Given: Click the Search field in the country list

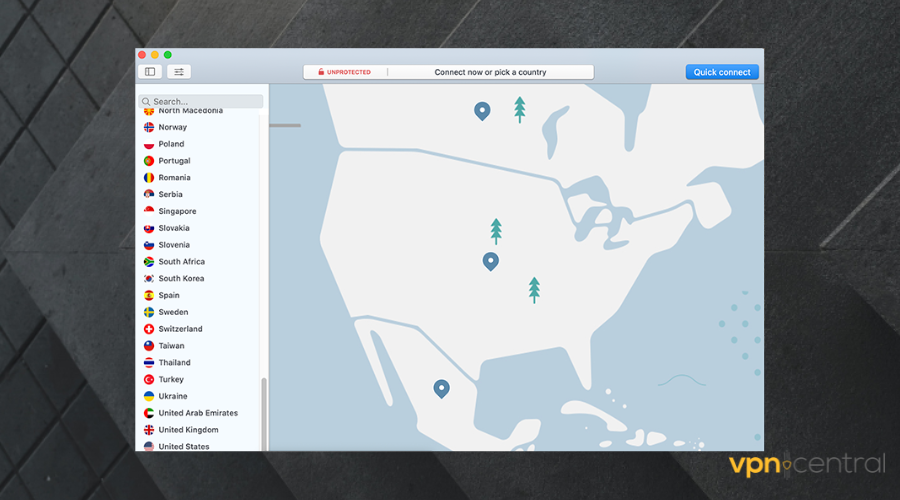Looking at the screenshot, I should pos(201,101).
